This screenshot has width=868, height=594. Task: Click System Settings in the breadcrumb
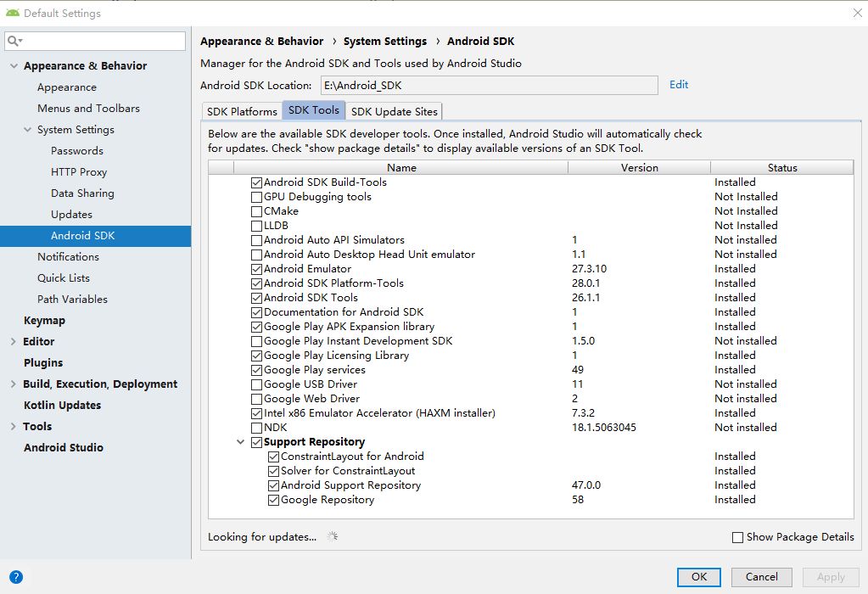coord(385,42)
